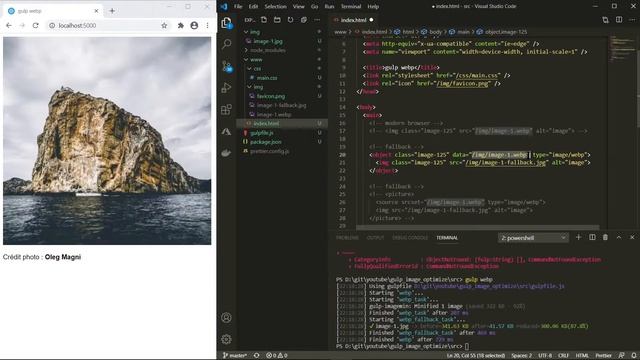Open favicon.png in the file tree

pyautogui.click(x=271, y=96)
